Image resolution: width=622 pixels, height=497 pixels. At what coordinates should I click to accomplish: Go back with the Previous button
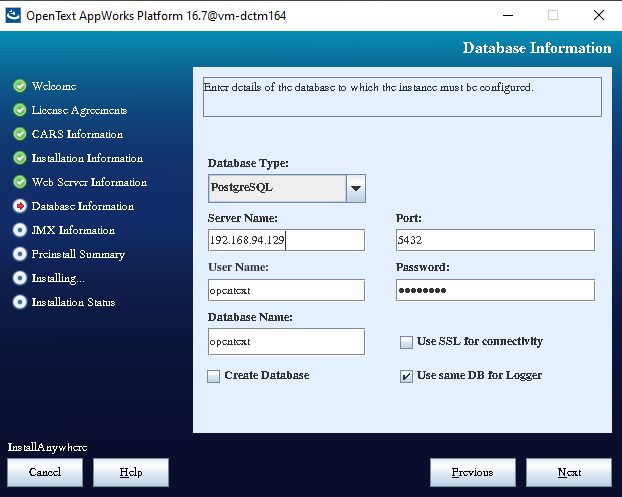[472, 472]
